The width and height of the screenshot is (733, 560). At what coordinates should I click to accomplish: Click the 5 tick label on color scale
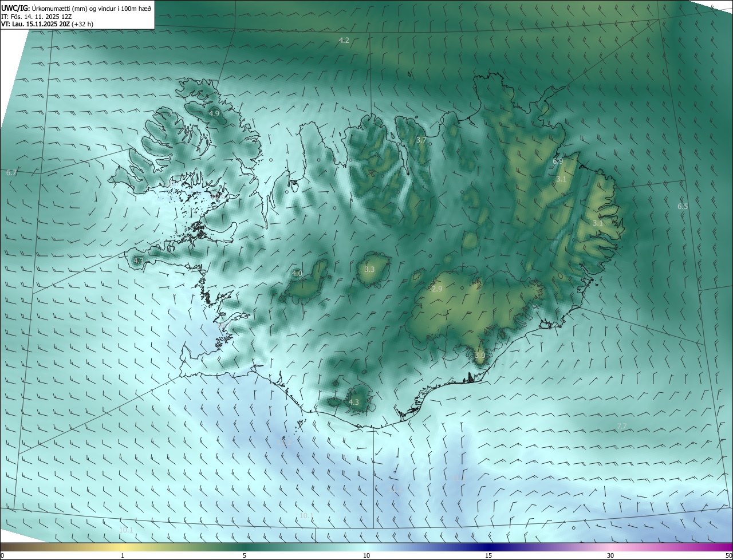click(x=245, y=555)
